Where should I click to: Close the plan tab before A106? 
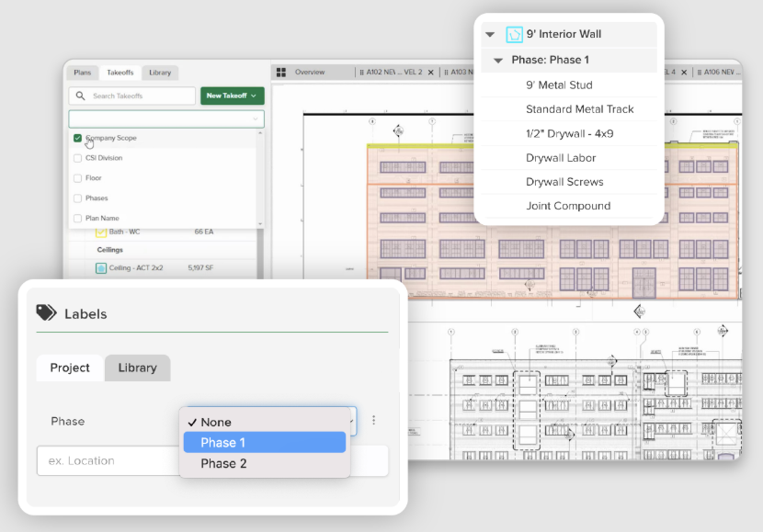(x=684, y=73)
